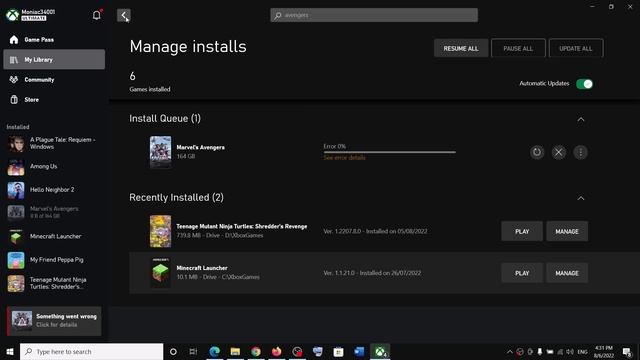Viewport: 640px width, 360px height.
Task: Click the Marvel's Avengers queue cover art
Action: coord(160,152)
